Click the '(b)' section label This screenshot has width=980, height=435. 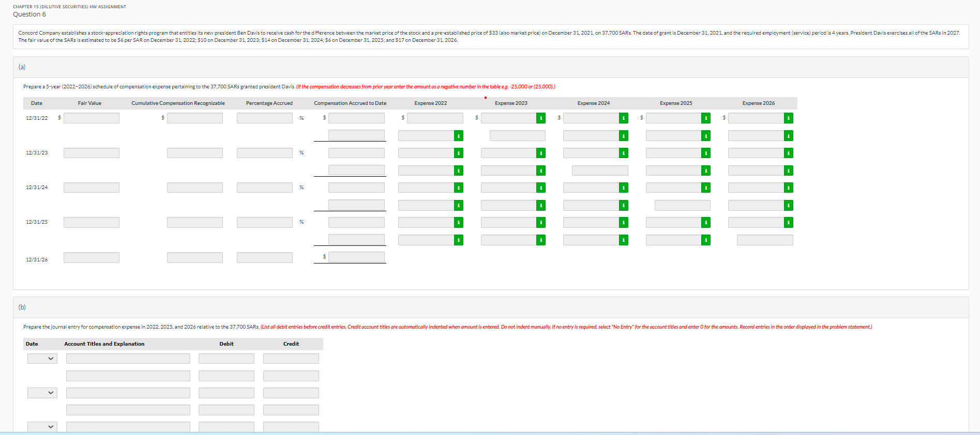coord(22,307)
